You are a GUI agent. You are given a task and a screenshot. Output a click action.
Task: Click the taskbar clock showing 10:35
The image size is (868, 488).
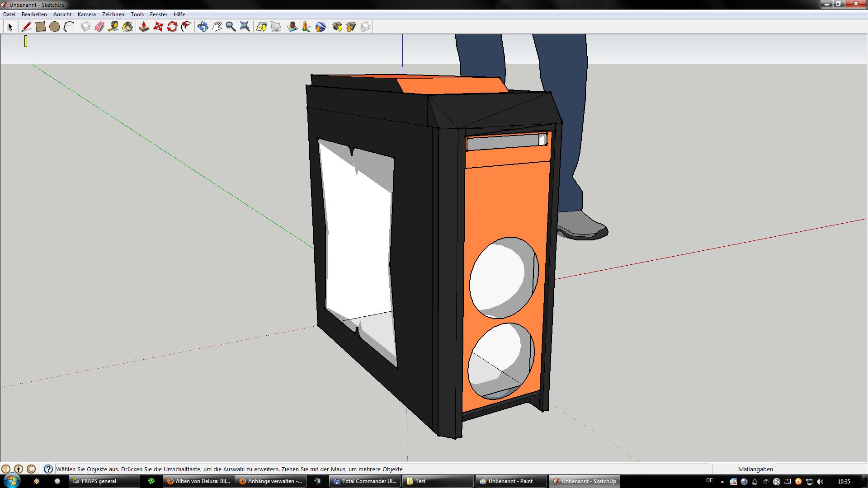(x=844, y=482)
